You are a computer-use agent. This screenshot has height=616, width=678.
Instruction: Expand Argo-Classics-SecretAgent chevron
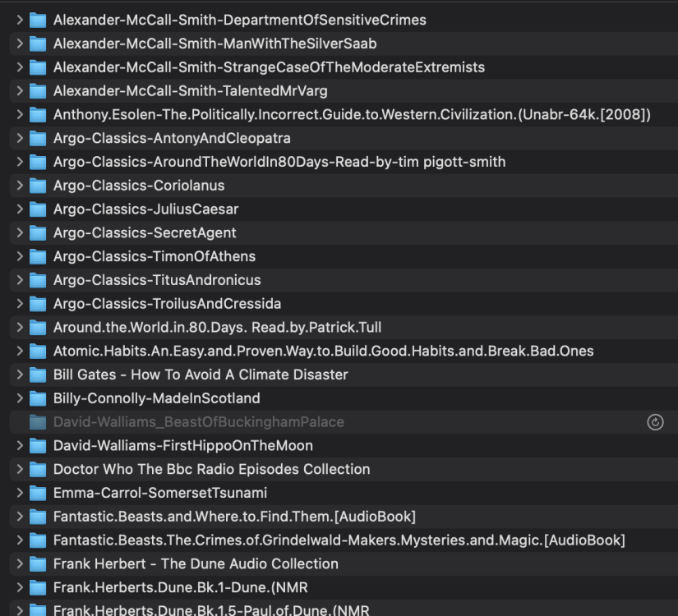20,232
